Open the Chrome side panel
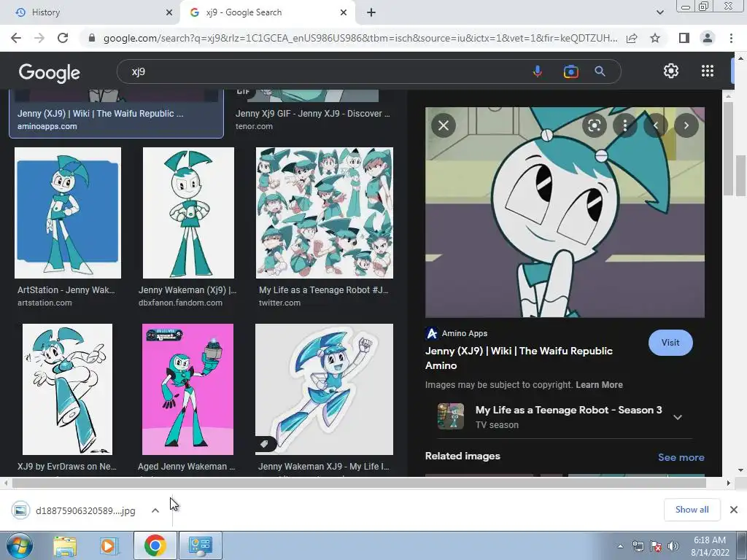Viewport: 747px width, 560px height. 684,38
